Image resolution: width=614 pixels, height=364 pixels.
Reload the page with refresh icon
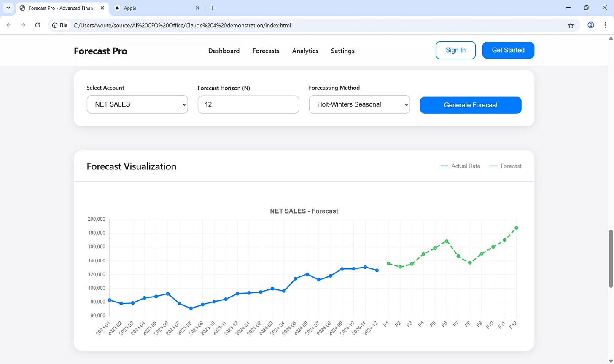[38, 25]
